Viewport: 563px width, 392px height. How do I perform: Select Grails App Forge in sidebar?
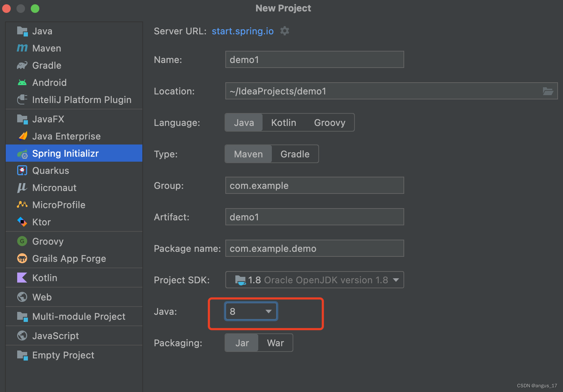click(74, 259)
